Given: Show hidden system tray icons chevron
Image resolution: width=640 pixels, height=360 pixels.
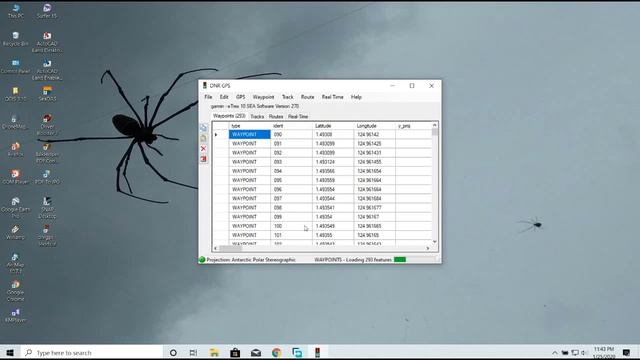Looking at the screenshot, I should [x=554, y=353].
